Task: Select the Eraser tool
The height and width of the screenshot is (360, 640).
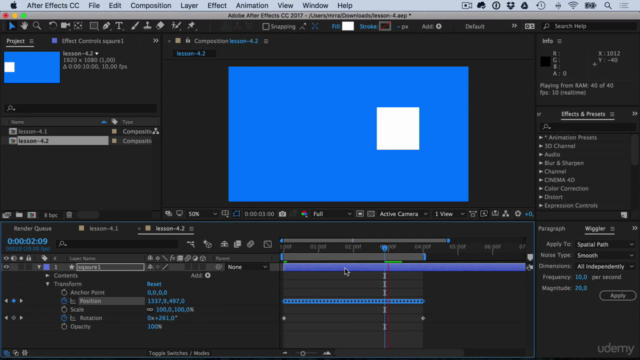Action: (x=160, y=26)
